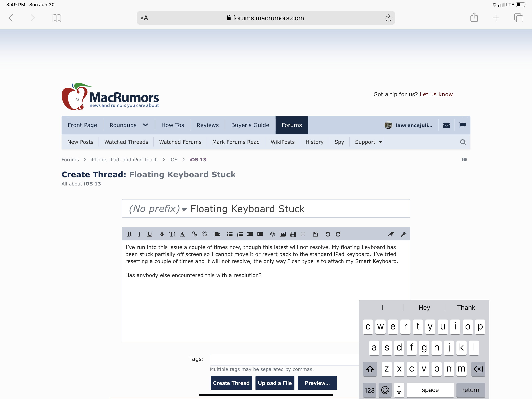This screenshot has height=399, width=532.
Task: Open inbox envelope icon in nav bar
Action: pos(446,125)
